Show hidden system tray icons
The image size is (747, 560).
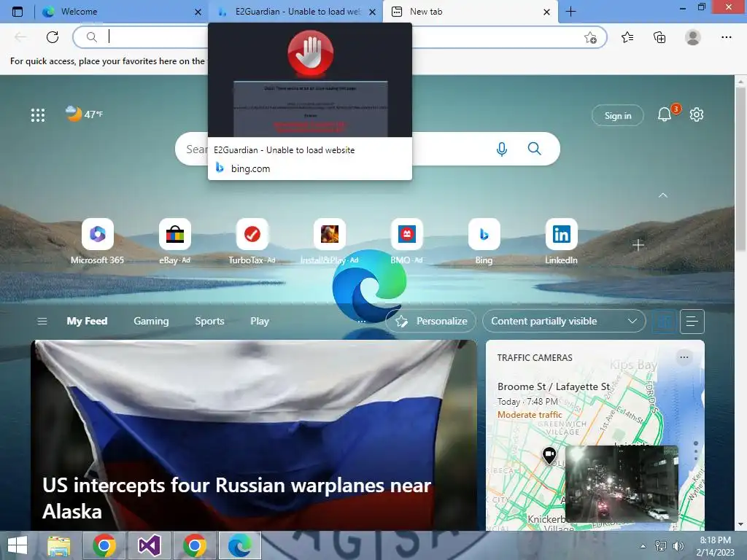[643, 546]
